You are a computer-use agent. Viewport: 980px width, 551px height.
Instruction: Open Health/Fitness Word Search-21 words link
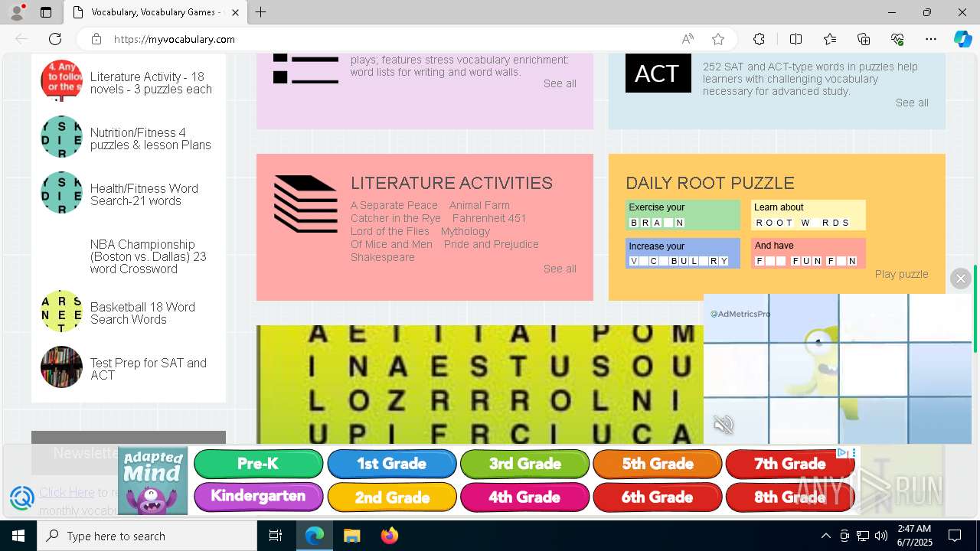click(x=144, y=194)
